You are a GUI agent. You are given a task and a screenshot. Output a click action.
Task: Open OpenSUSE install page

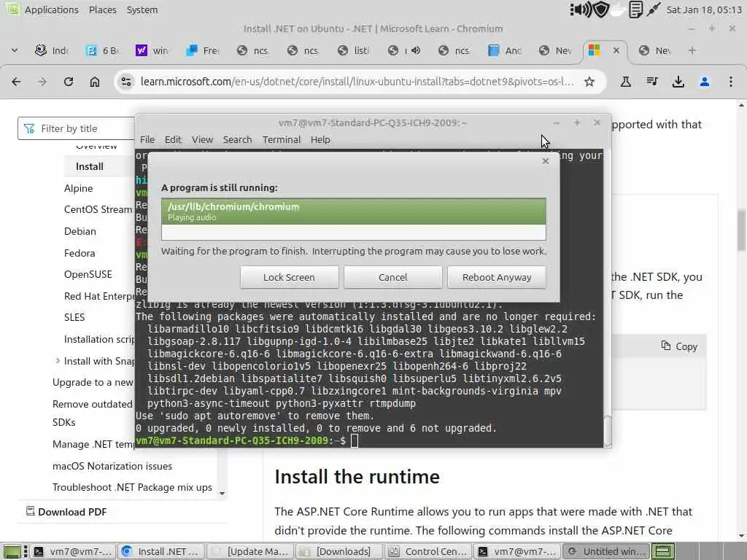(88, 275)
